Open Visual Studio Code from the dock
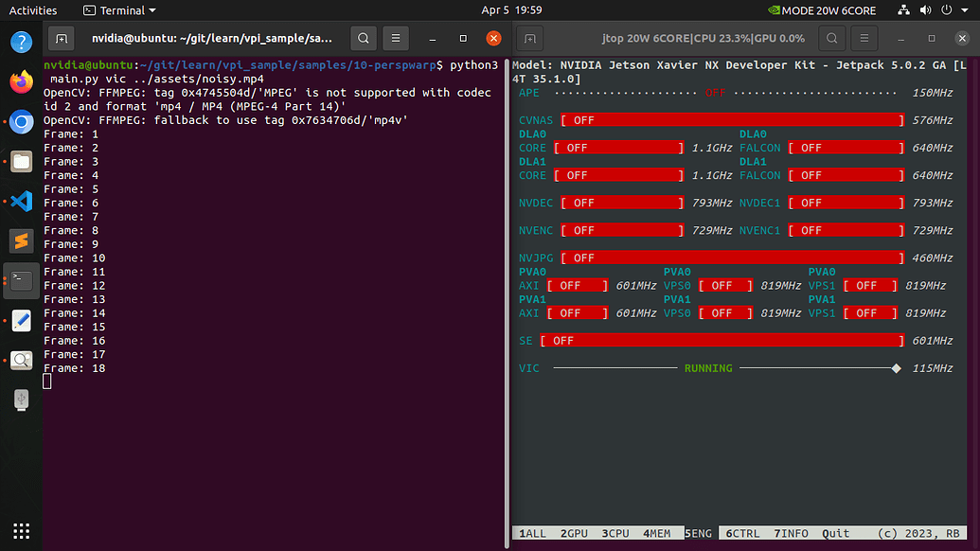This screenshot has width=980, height=551. click(21, 201)
